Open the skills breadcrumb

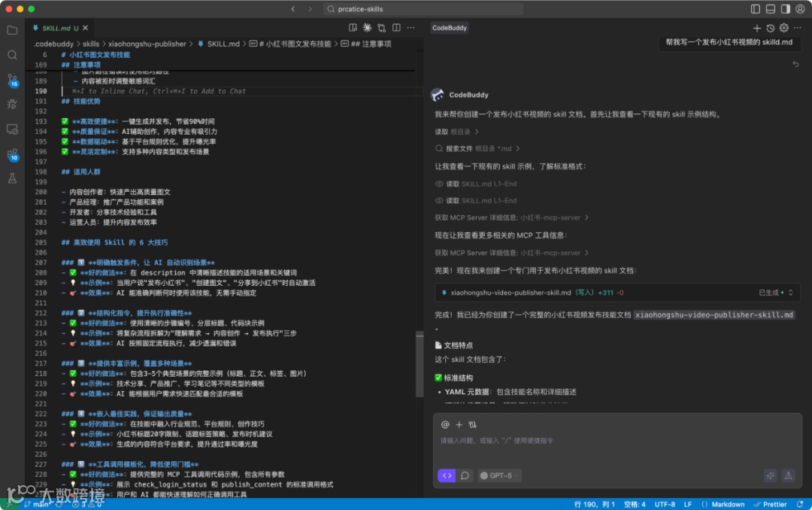(91, 44)
